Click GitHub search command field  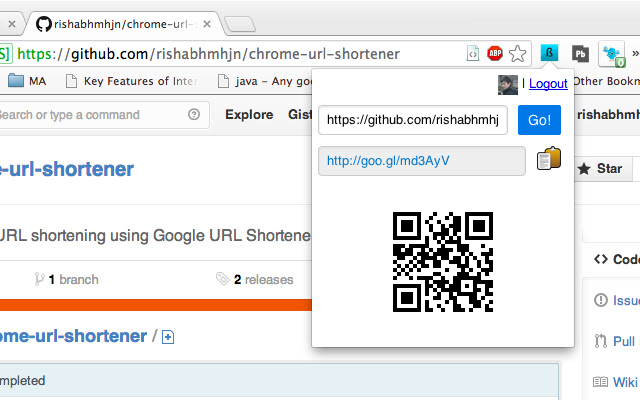(x=102, y=115)
